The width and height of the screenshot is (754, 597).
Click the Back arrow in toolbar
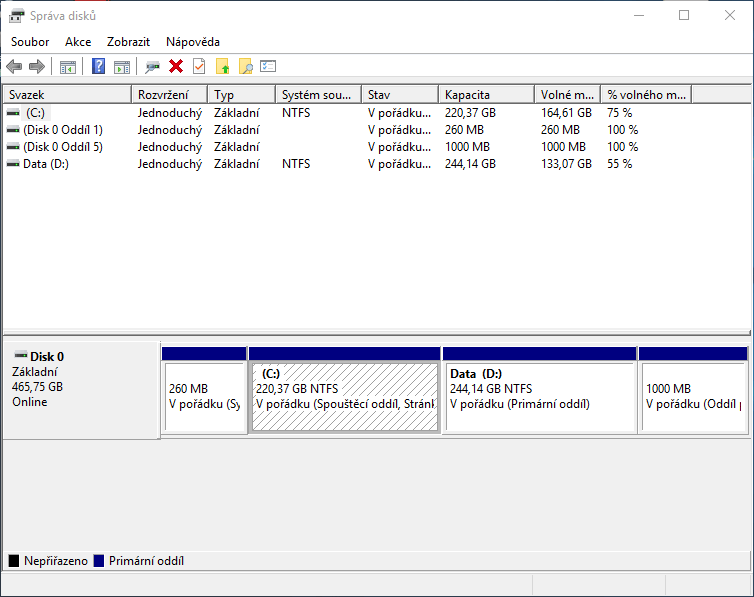[14, 67]
